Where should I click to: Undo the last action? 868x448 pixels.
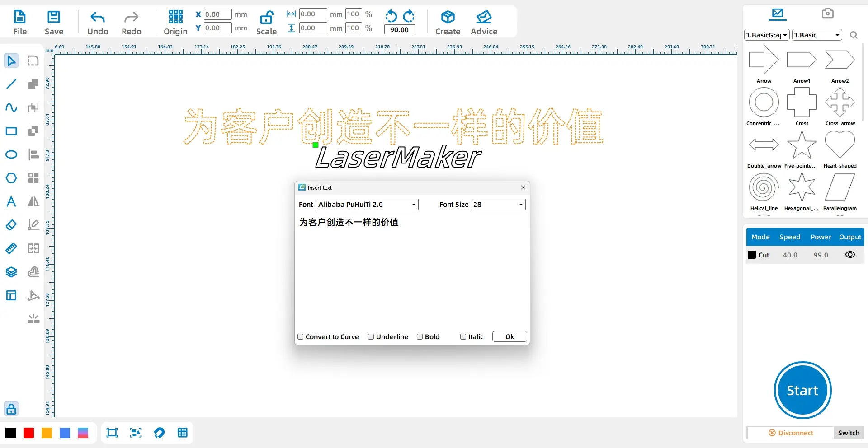point(98,23)
